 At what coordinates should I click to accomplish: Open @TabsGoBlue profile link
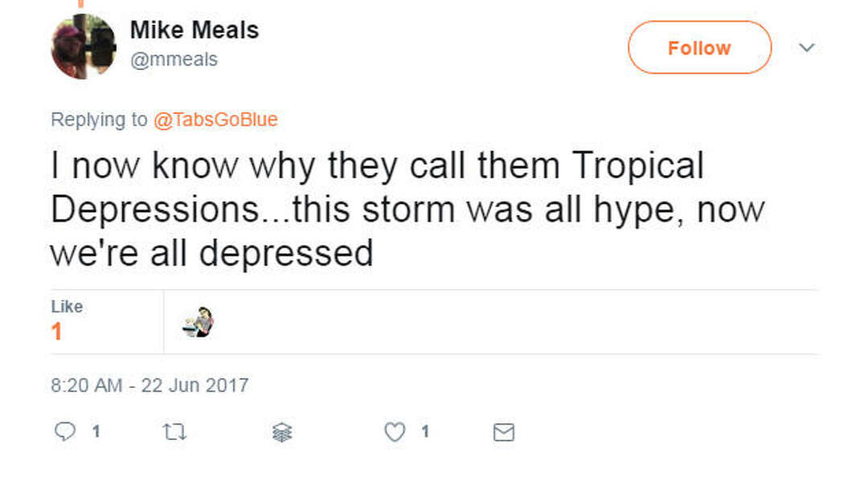pos(214,119)
